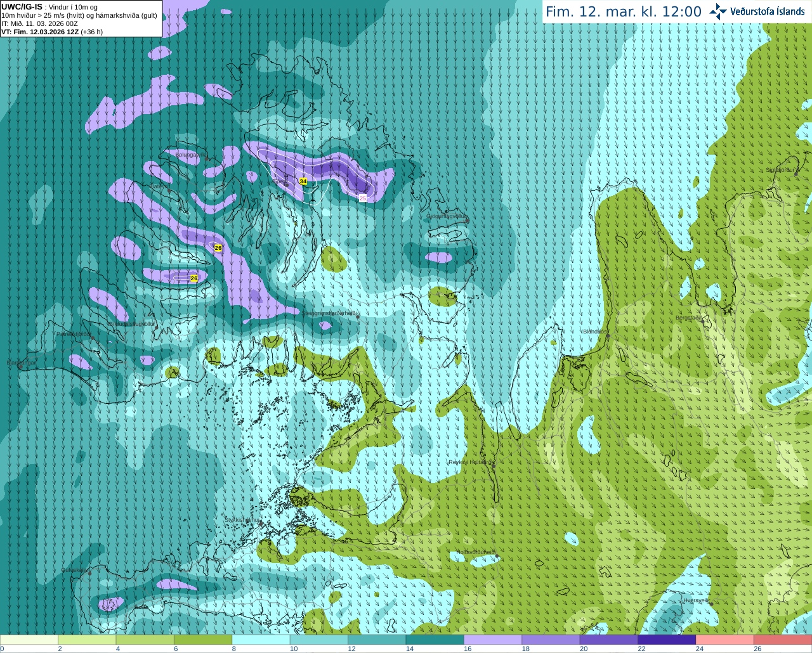This screenshot has height=653, width=812.
Task: Click the Æðey station label near gust 34
Action: (280, 181)
